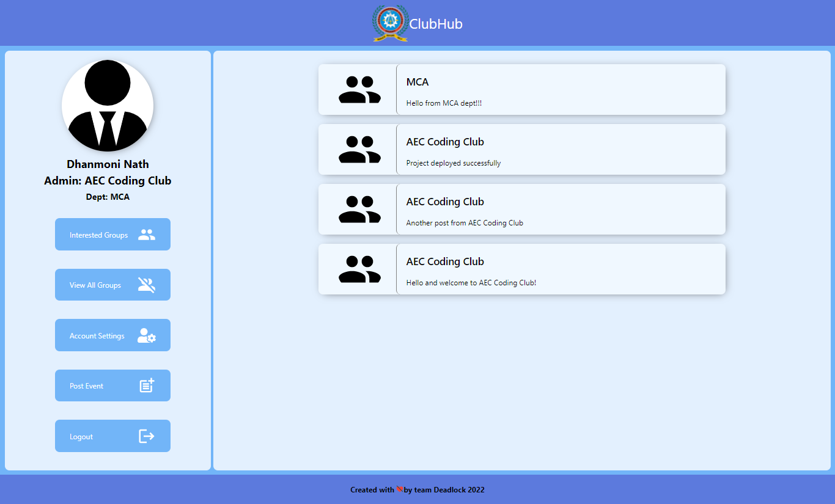
Task: Click the new-post icon on Post Event button
Action: point(145,385)
